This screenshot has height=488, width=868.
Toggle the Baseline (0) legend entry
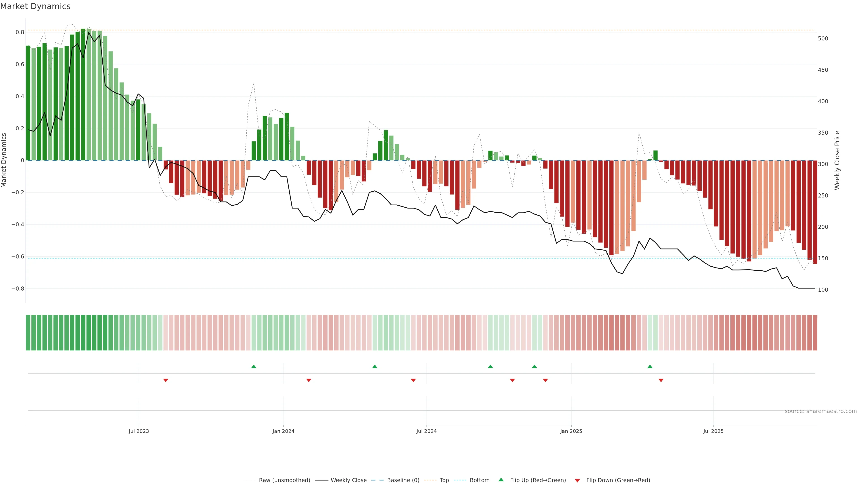click(x=403, y=480)
